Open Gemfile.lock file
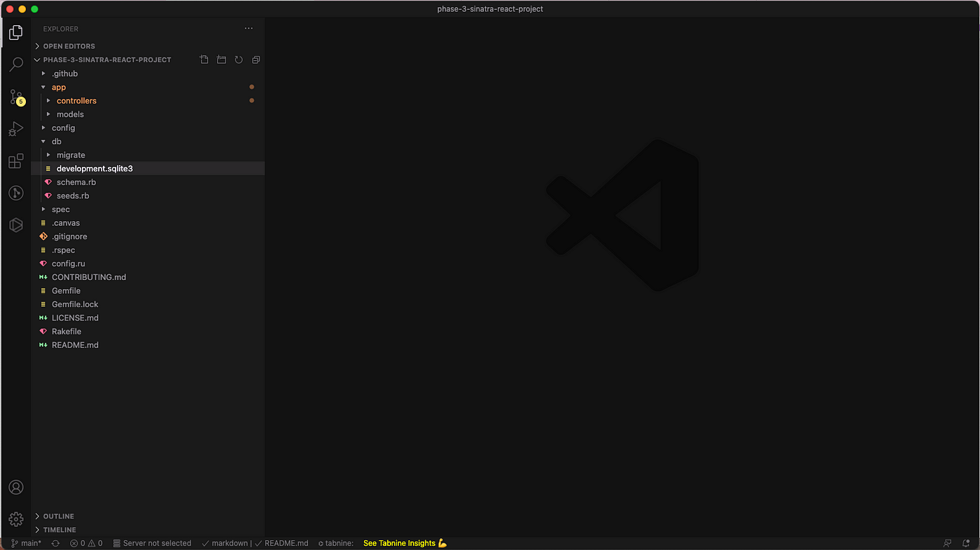Viewport: 980px width, 550px height. 149,304
